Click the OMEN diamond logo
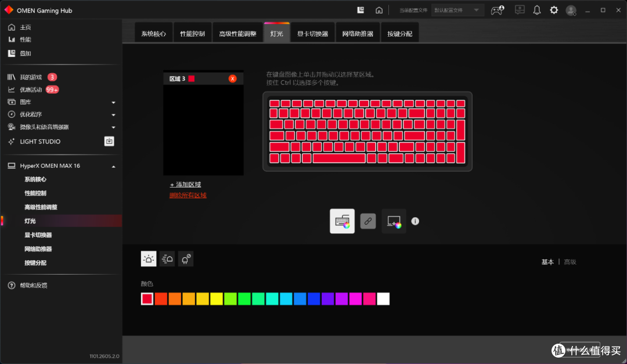 pyautogui.click(x=9, y=10)
